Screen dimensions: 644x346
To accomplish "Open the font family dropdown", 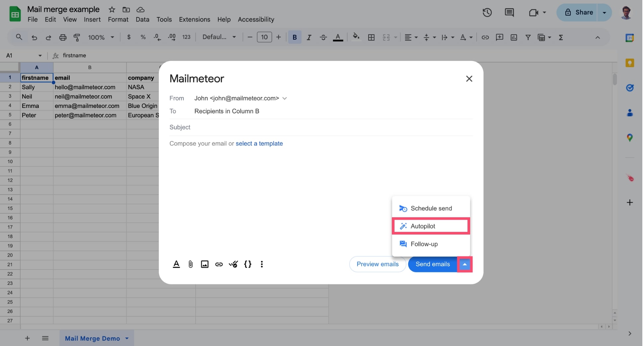I will pos(219,37).
